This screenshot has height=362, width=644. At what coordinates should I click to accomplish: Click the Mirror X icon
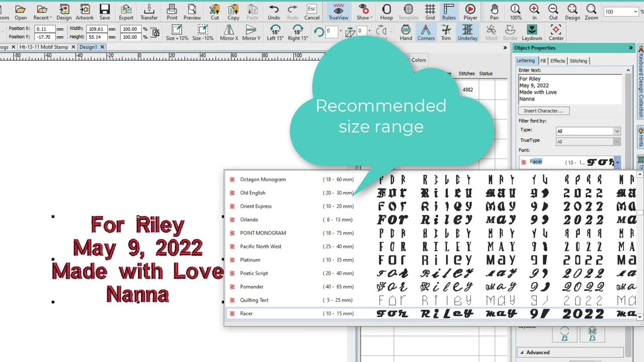[x=229, y=33]
